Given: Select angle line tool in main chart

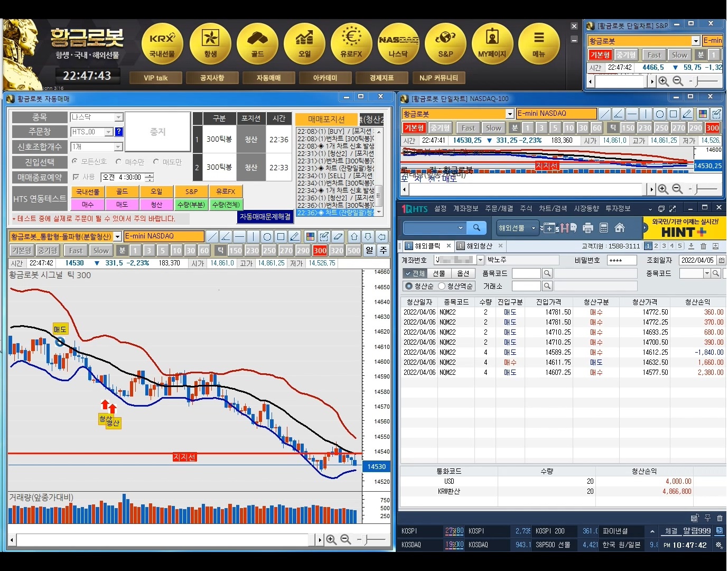Looking at the screenshot, I should [x=226, y=236].
